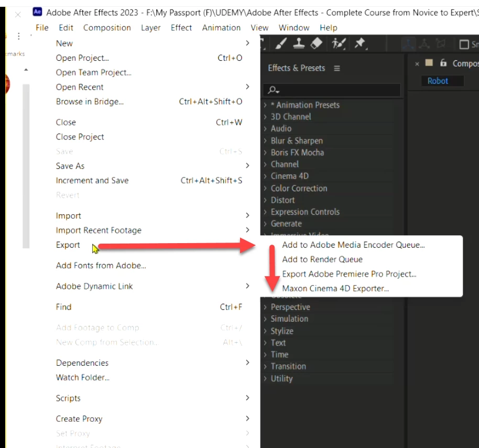Viewport: 479px width, 448px height.
Task: Select the Puppet Pin tool
Action: tap(361, 43)
